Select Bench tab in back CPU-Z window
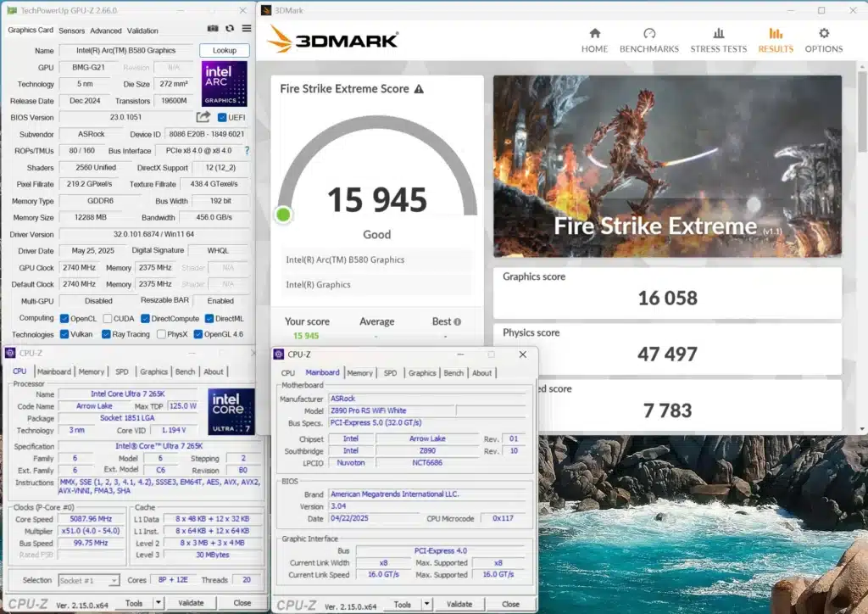The image size is (868, 614). point(185,371)
